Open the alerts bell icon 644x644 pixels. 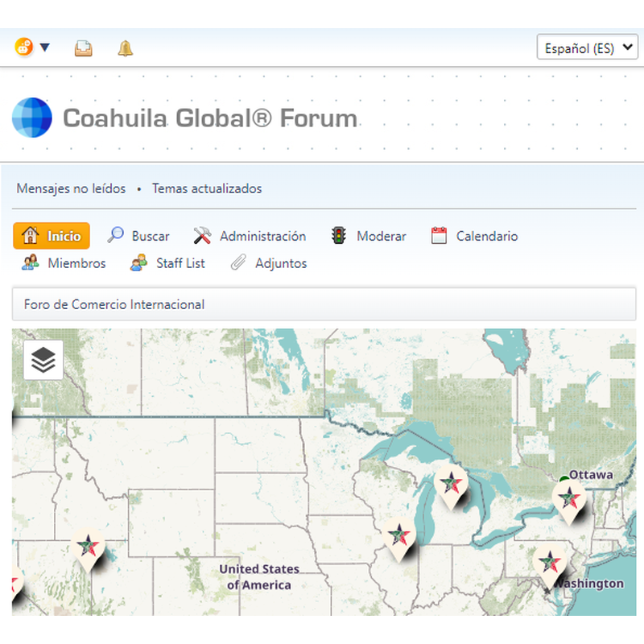pos(126,48)
